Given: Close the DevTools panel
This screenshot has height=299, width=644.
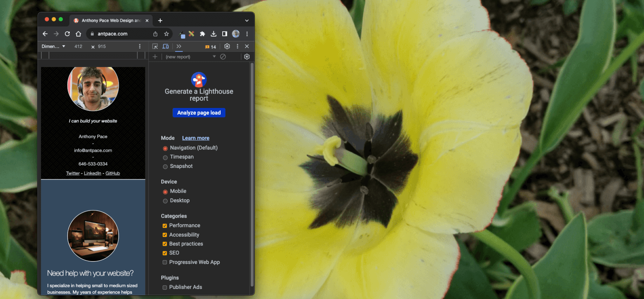Looking at the screenshot, I should (x=247, y=46).
